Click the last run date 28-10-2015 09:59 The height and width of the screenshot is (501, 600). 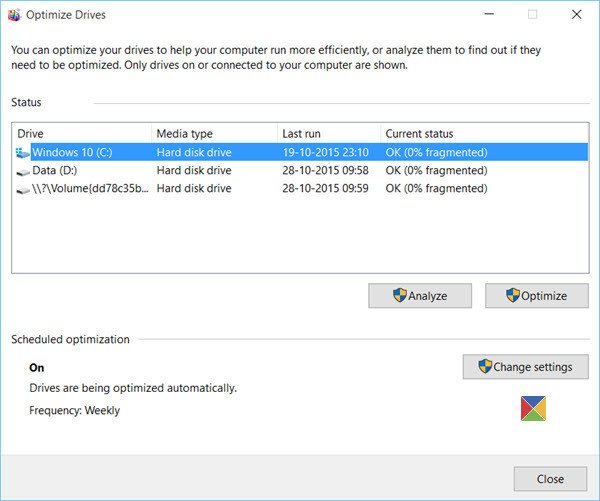tap(326, 188)
